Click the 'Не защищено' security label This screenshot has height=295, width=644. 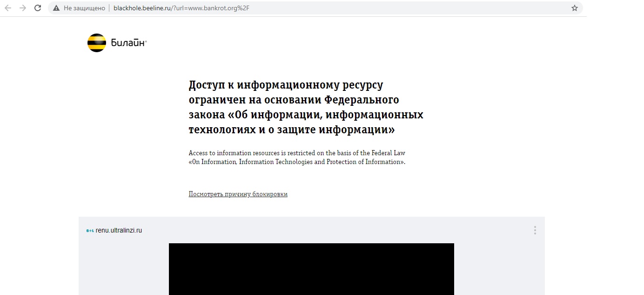pyautogui.click(x=84, y=8)
